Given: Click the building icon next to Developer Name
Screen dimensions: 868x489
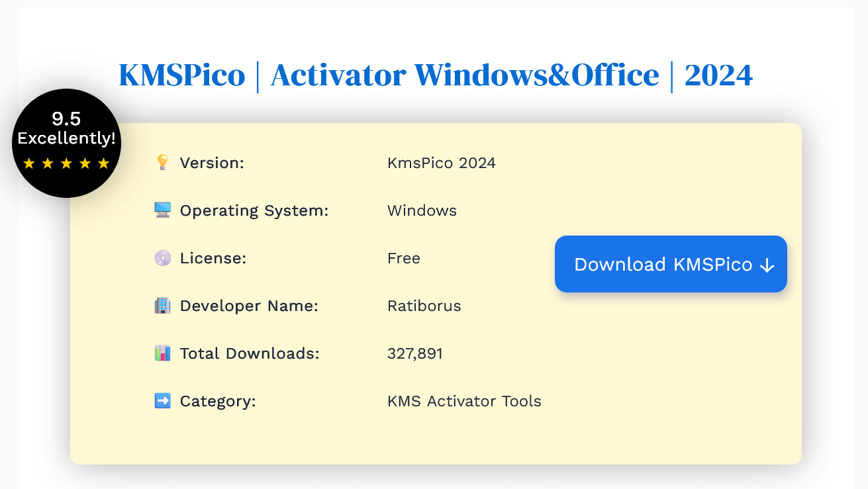Looking at the screenshot, I should point(162,305).
